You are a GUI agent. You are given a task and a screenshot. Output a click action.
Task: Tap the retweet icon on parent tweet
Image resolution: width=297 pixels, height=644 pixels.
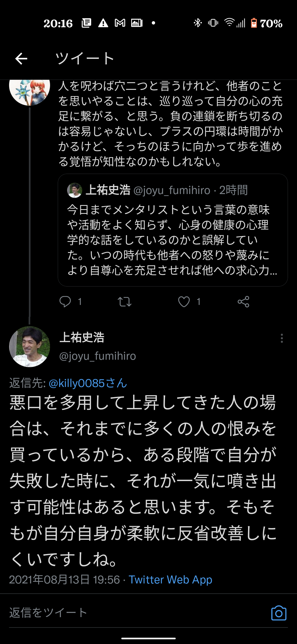(125, 302)
